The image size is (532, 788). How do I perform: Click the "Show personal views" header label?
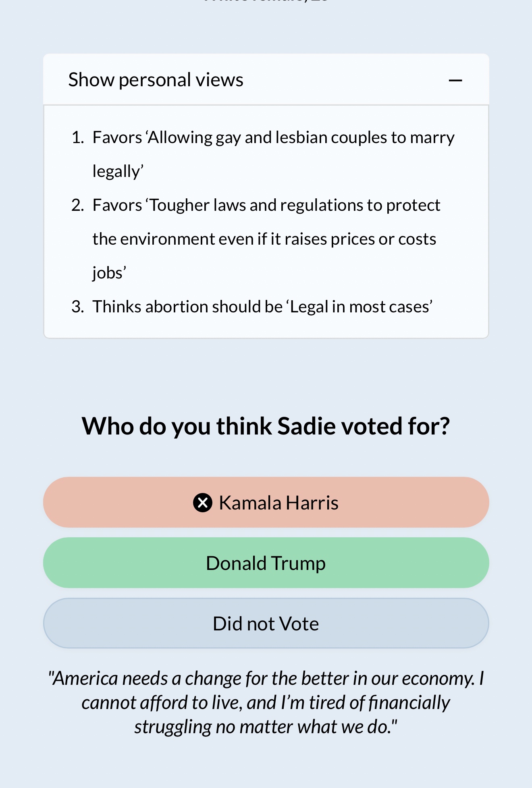coord(156,80)
